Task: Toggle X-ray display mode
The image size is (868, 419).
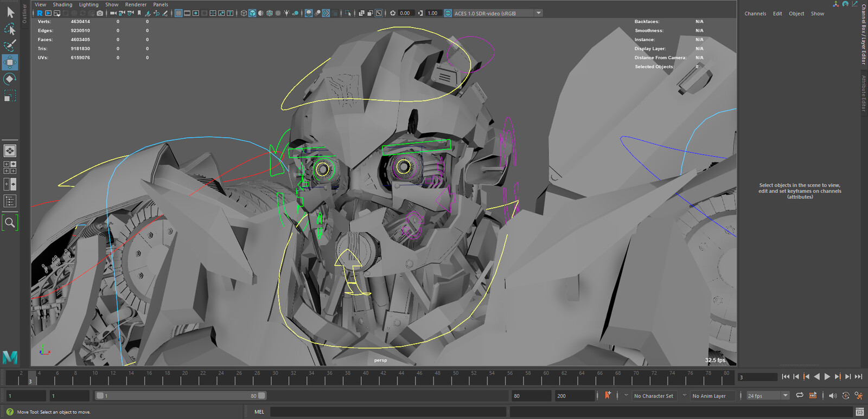Action: point(361,13)
